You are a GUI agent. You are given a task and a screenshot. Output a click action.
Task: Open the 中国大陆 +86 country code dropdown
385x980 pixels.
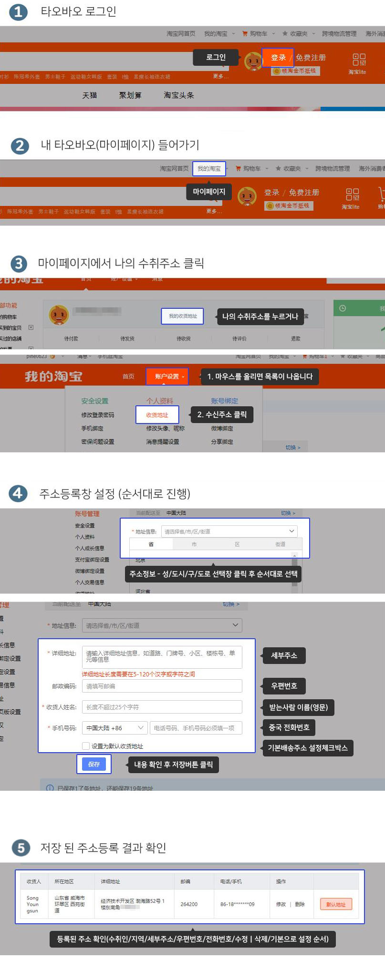click(114, 728)
